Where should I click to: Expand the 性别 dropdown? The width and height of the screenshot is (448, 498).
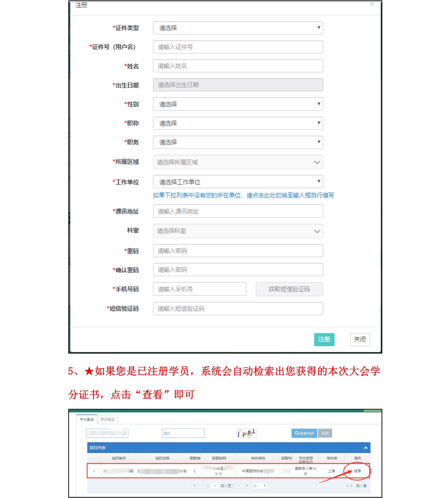[x=238, y=104]
